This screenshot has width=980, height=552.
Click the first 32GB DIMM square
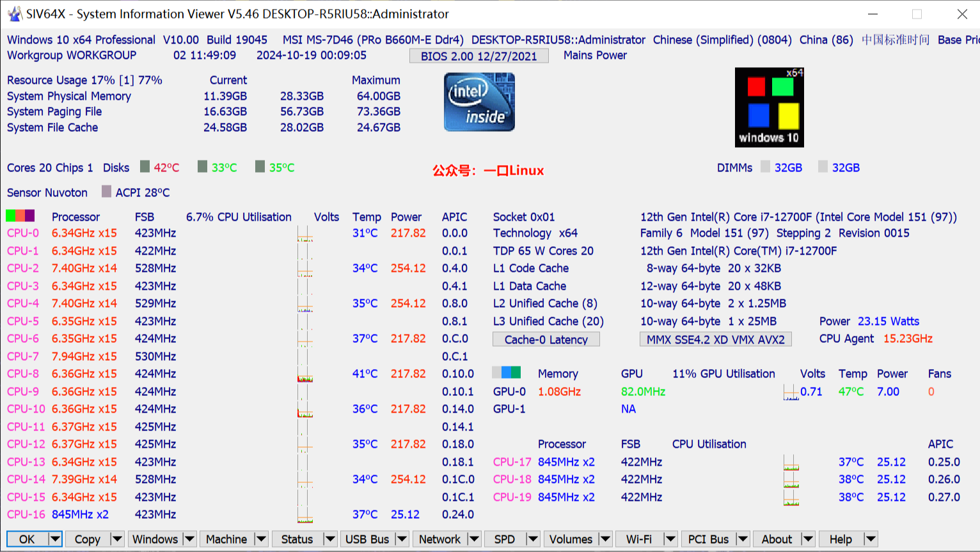click(x=765, y=167)
